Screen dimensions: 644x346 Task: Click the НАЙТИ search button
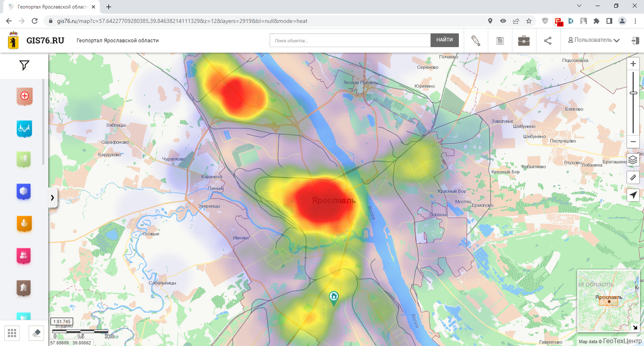(x=444, y=40)
